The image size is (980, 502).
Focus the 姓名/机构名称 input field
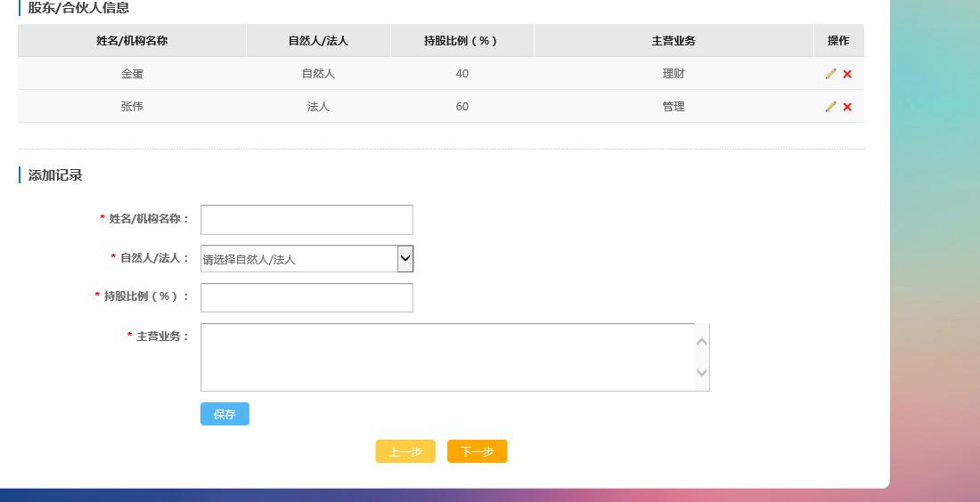pyautogui.click(x=306, y=220)
